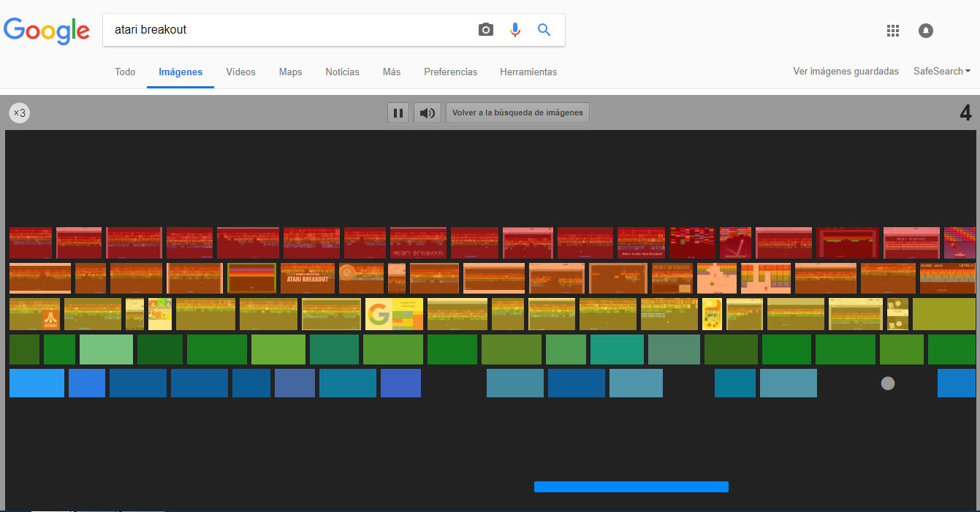Click the gray game ball

(x=888, y=383)
